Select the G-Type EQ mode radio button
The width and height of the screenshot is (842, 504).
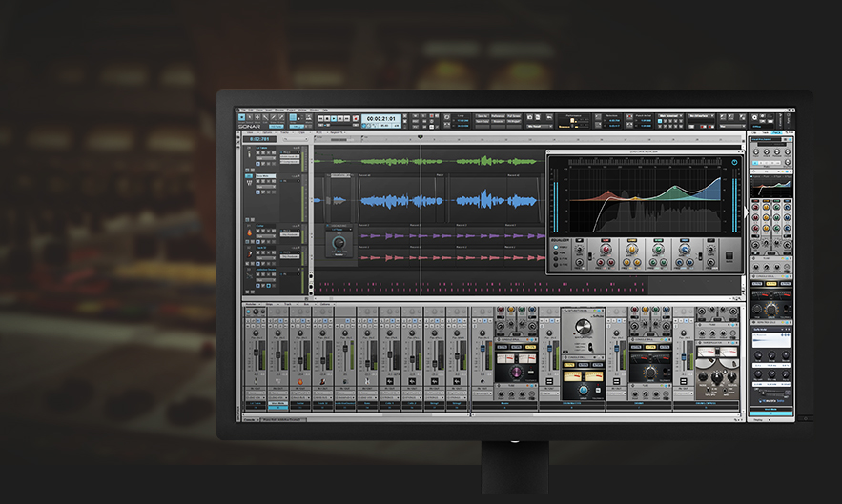[x=556, y=265]
